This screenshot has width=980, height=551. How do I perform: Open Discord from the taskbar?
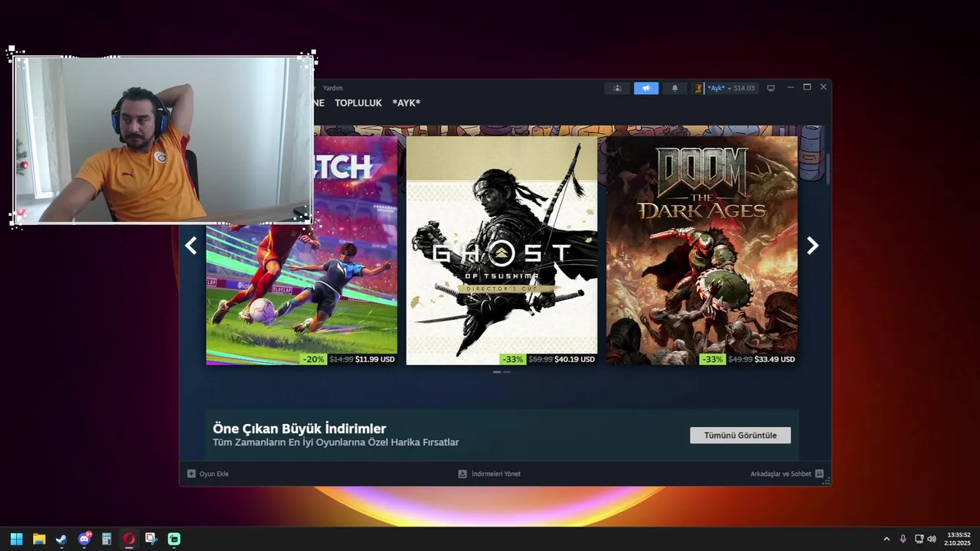click(84, 539)
